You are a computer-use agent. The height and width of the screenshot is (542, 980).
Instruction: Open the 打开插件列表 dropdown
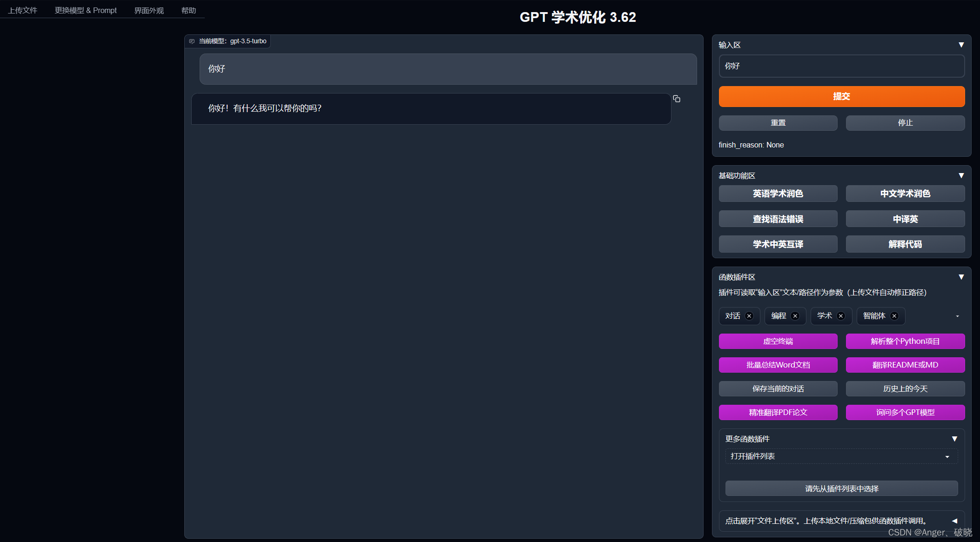point(840,456)
